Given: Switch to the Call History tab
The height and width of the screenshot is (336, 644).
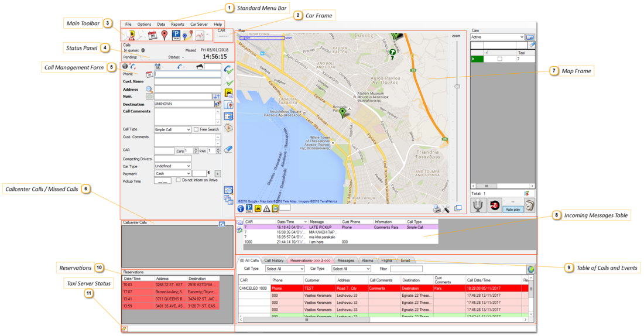Looking at the screenshot, I should tap(273, 260).
